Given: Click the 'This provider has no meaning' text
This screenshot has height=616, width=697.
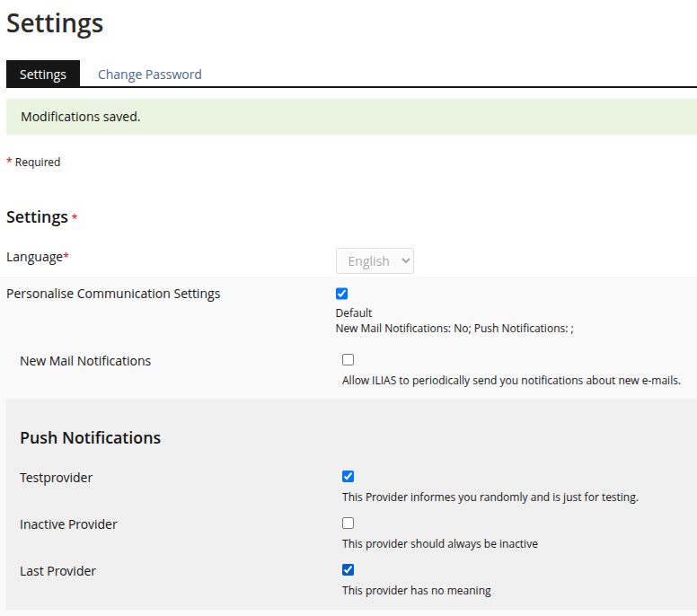Looking at the screenshot, I should pos(416,591).
